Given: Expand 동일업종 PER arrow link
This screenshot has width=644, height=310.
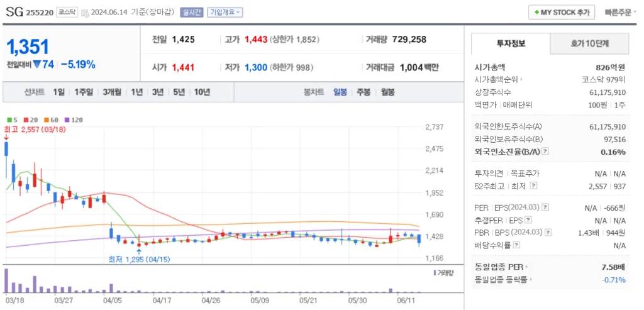Looking at the screenshot, I should pos(526,267).
